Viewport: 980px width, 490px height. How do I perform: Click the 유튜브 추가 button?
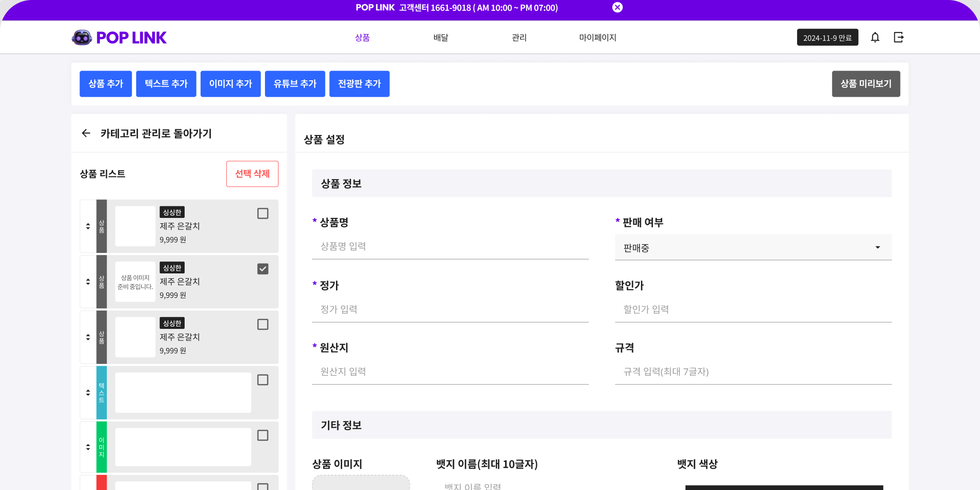[x=295, y=83]
